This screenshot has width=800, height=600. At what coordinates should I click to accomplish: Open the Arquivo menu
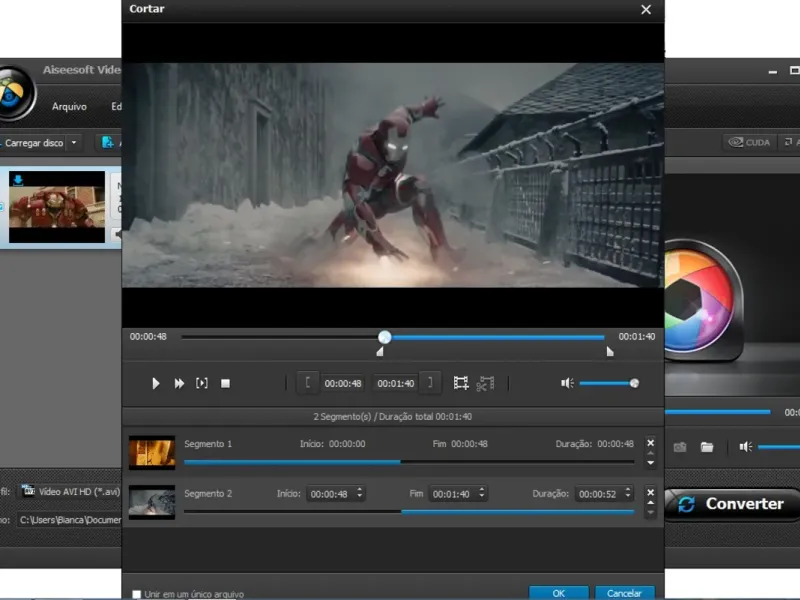(x=69, y=106)
